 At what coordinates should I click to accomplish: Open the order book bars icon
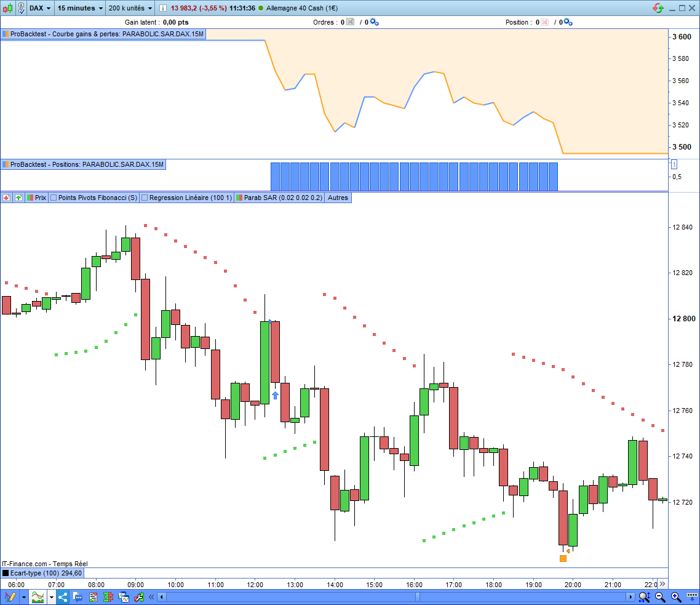pos(108,597)
